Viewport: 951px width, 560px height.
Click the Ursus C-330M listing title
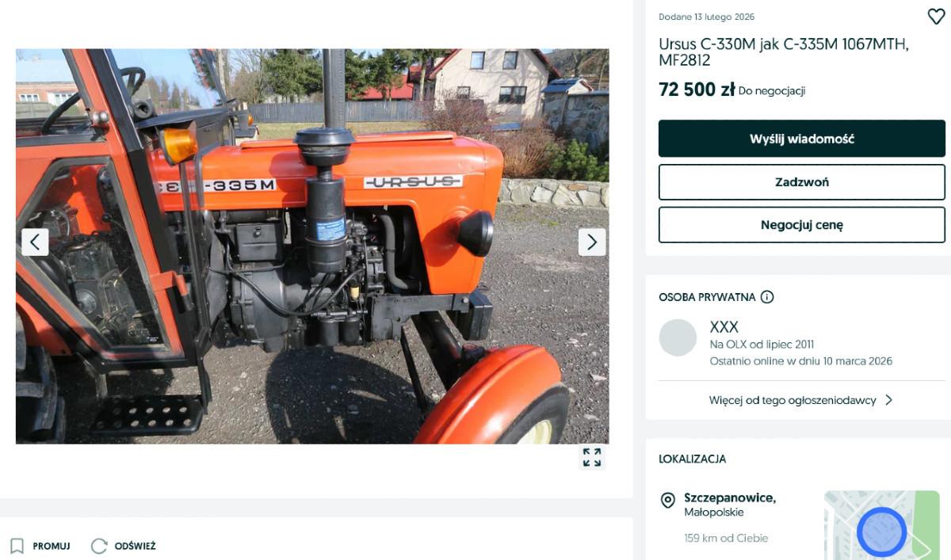click(x=784, y=52)
